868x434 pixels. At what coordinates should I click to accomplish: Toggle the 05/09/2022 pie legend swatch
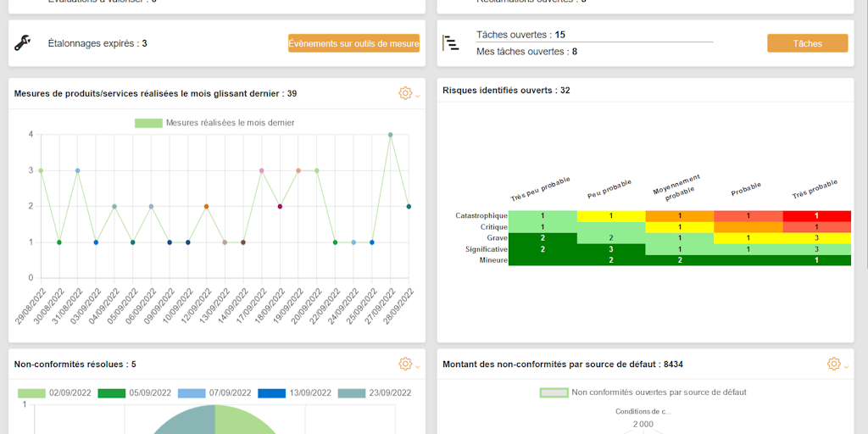(111, 393)
